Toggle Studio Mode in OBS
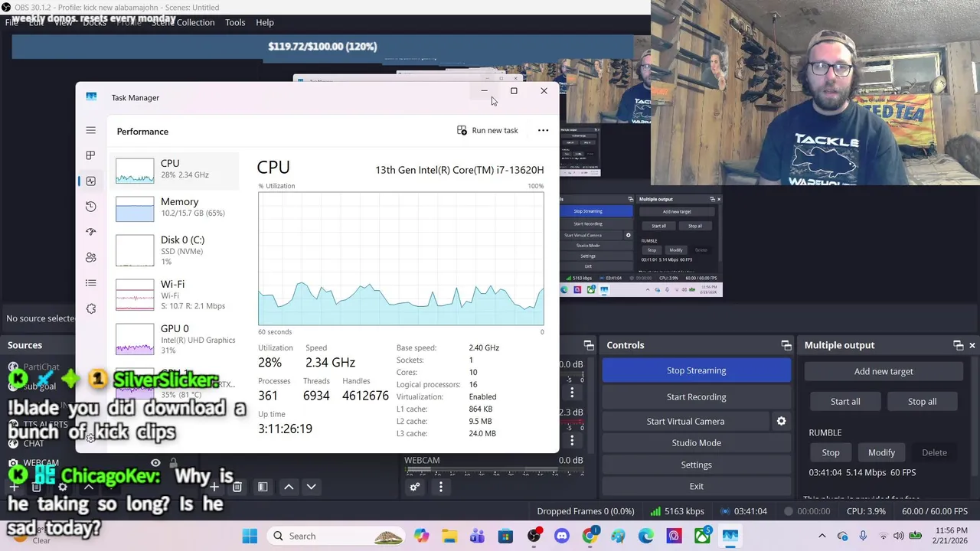Screen dimensions: 980x551 pos(696,442)
